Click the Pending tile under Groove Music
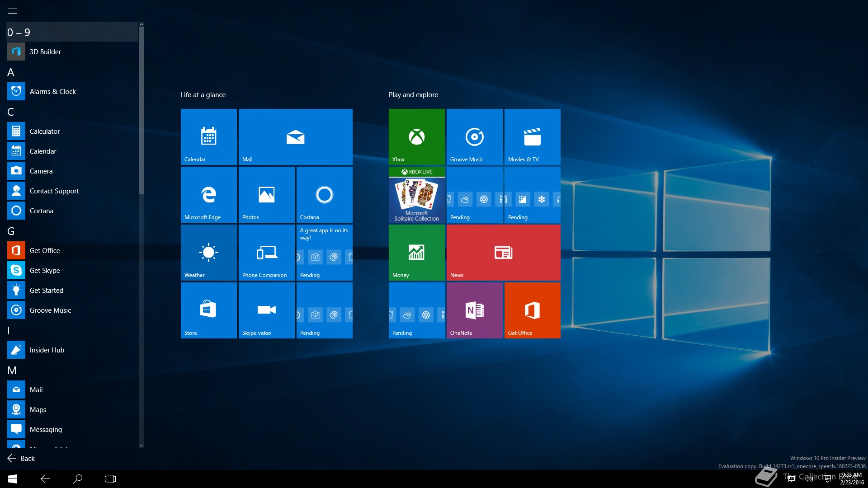Image resolution: width=868 pixels, height=488 pixels. click(475, 195)
